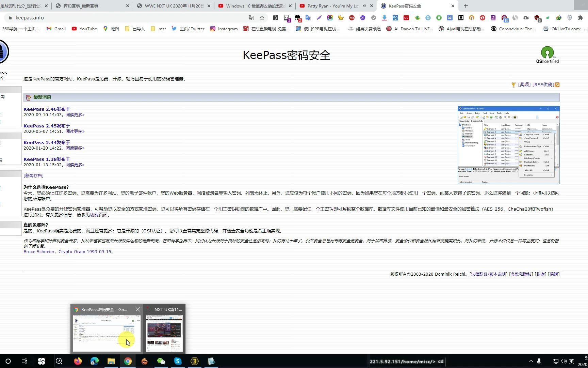Select the NXT UK第11 window preview thumbnail

click(x=164, y=333)
